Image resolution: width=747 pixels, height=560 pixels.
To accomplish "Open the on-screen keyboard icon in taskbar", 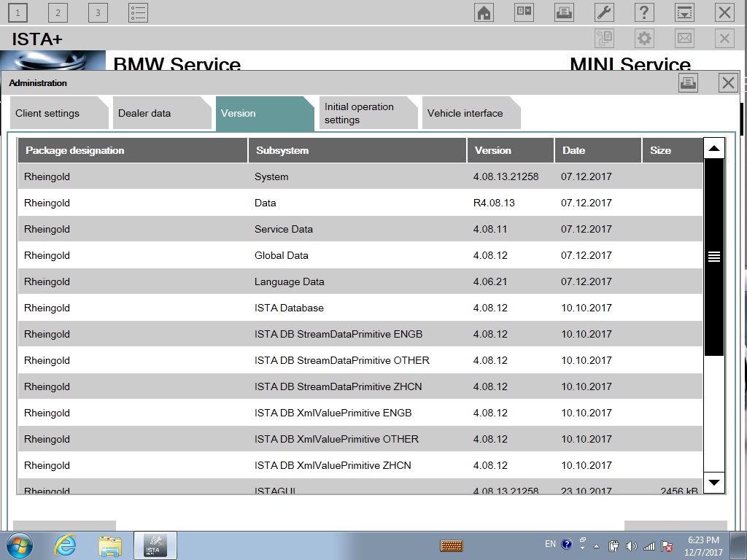I will pyautogui.click(x=451, y=545).
